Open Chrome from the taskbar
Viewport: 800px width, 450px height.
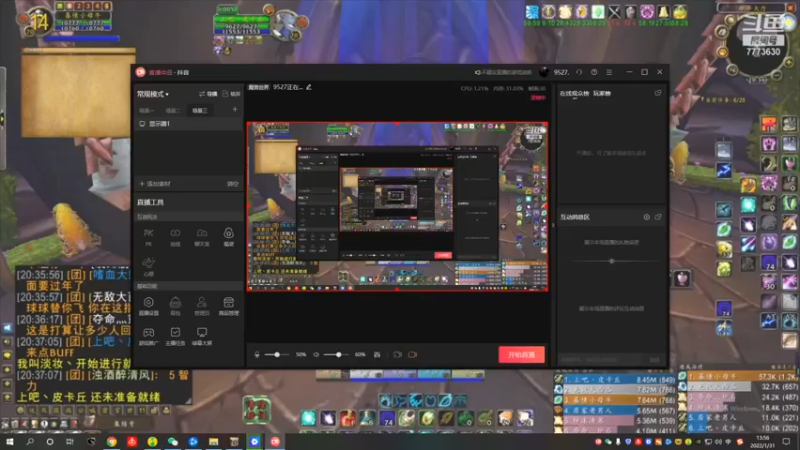tap(112, 441)
